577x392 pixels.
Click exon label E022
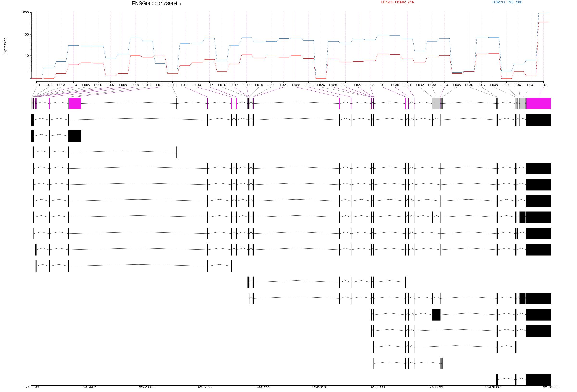click(296, 85)
